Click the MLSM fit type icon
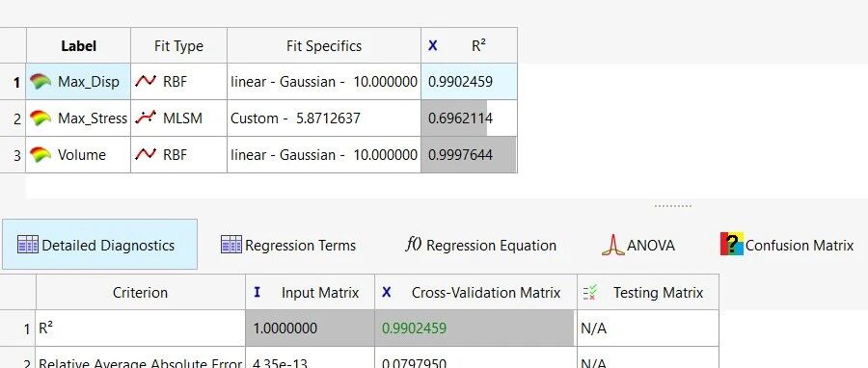This screenshot has width=868, height=368. click(x=146, y=118)
